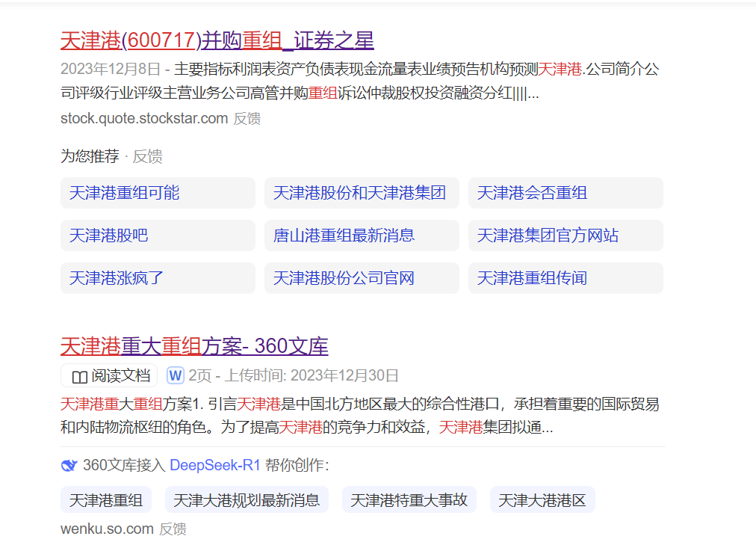Select the 天津港集团官方网站 suggestion
Viewport: 756px width, 557px height.
566,236
